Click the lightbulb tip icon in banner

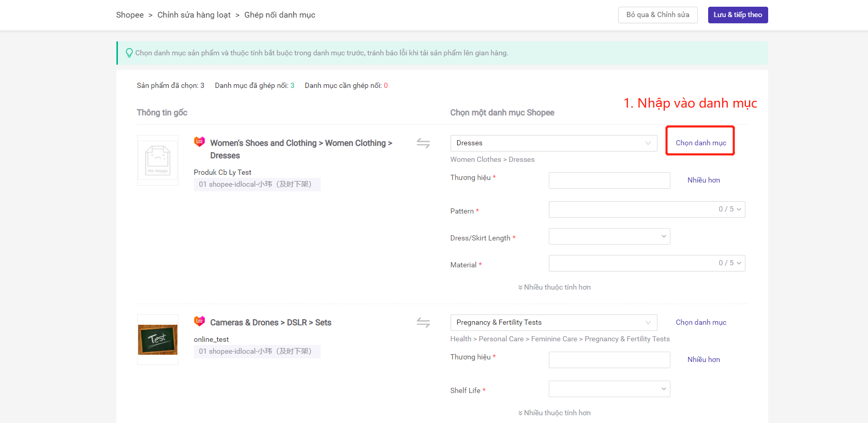point(129,53)
